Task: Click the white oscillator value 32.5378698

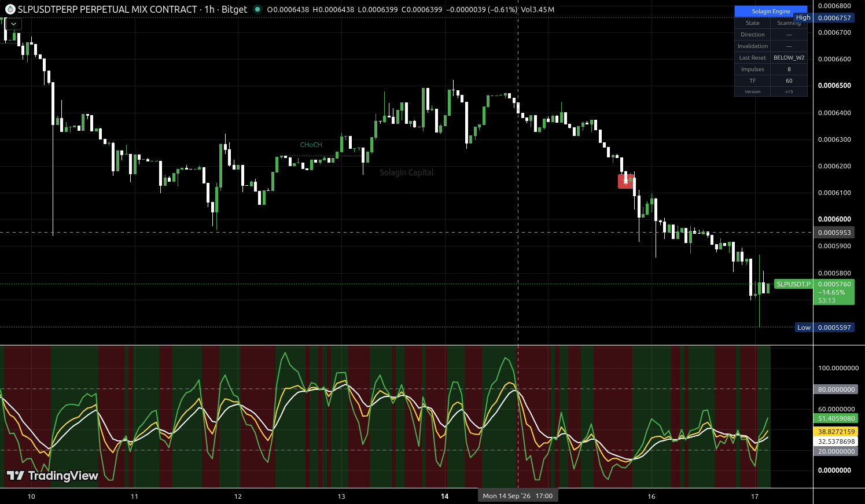Action: [836, 442]
